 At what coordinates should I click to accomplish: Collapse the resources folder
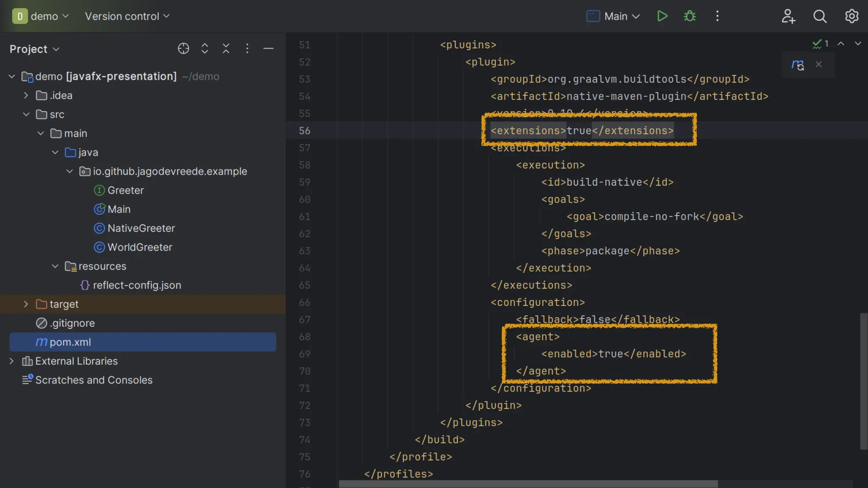55,266
